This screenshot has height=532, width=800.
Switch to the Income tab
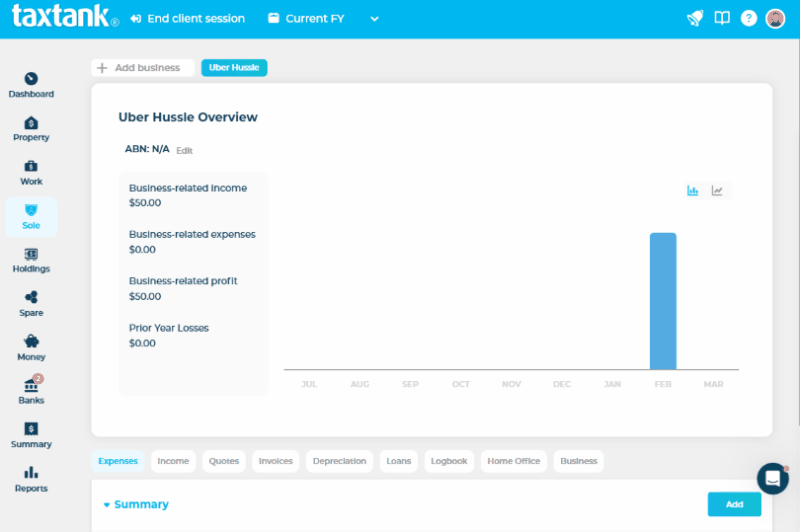[x=173, y=461]
